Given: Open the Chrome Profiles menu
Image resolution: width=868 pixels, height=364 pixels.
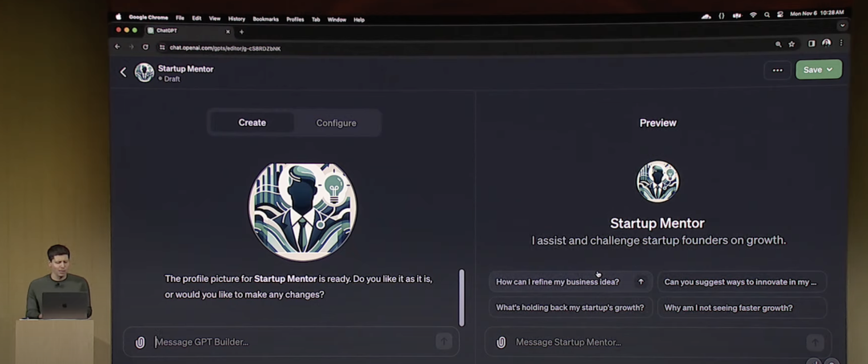Looking at the screenshot, I should click(x=295, y=19).
